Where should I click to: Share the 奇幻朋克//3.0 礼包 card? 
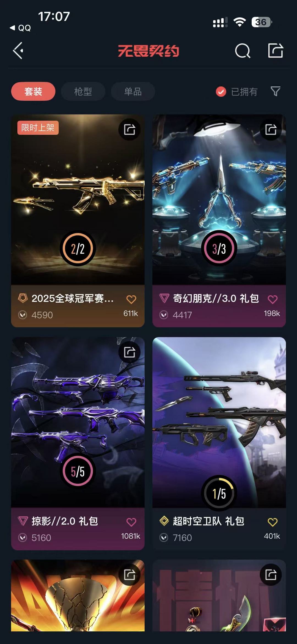271,129
